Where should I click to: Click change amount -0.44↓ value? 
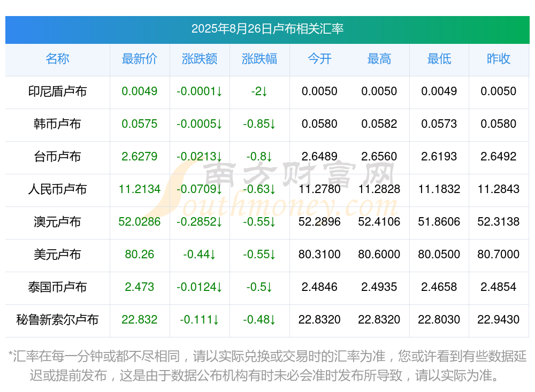[x=200, y=255]
